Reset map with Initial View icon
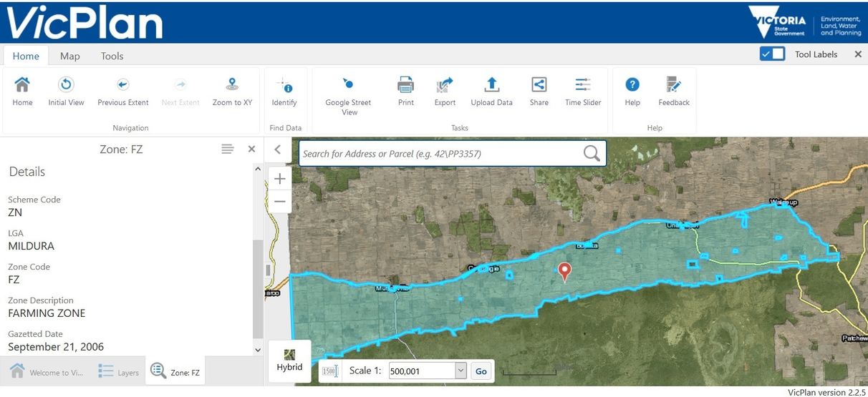868x397 pixels. tap(66, 85)
